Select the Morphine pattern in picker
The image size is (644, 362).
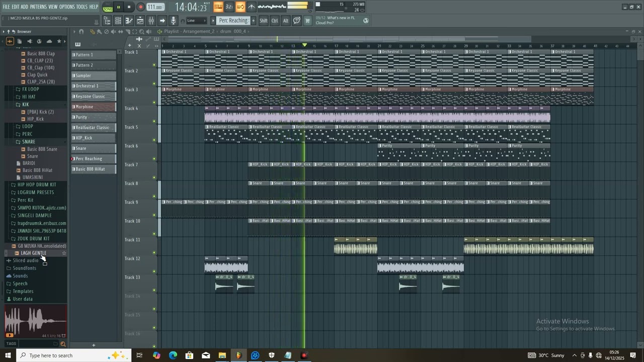pos(94,107)
